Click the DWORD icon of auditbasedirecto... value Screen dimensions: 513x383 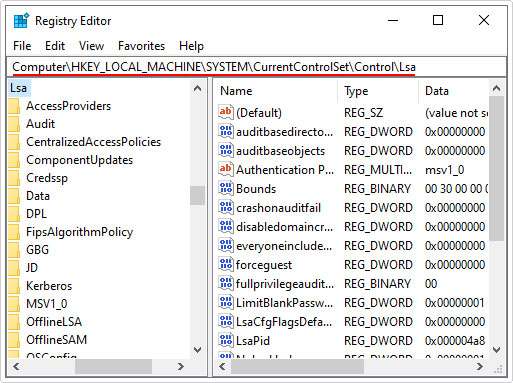pyautogui.click(x=226, y=131)
